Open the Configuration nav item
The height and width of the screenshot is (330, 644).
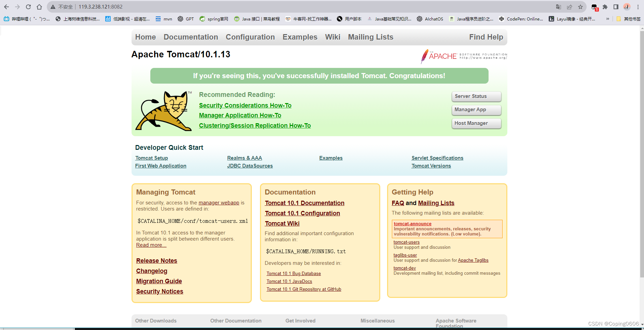coord(250,37)
